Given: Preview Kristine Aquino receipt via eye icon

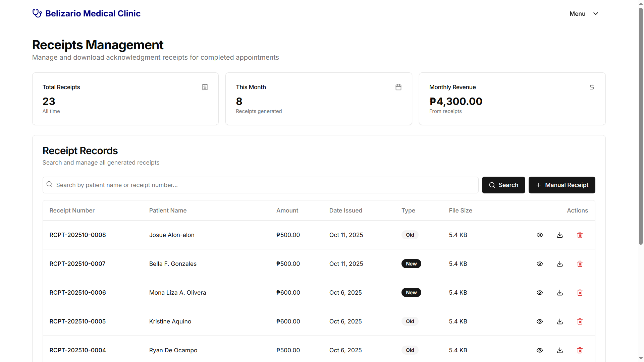Looking at the screenshot, I should click(540, 321).
